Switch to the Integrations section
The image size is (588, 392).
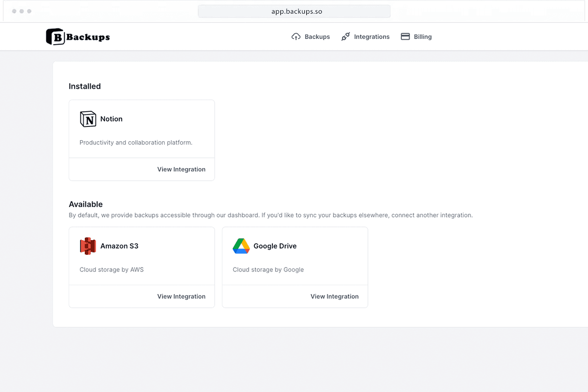coord(371,36)
